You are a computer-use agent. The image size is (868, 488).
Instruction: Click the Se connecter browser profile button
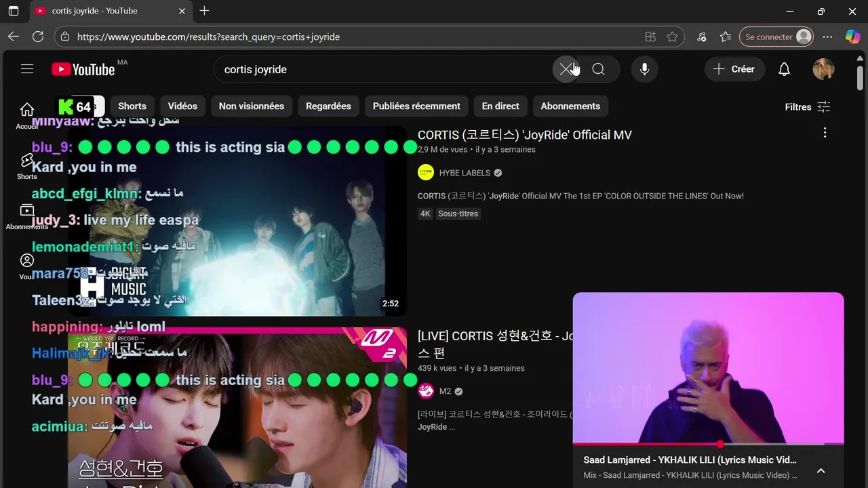click(776, 37)
